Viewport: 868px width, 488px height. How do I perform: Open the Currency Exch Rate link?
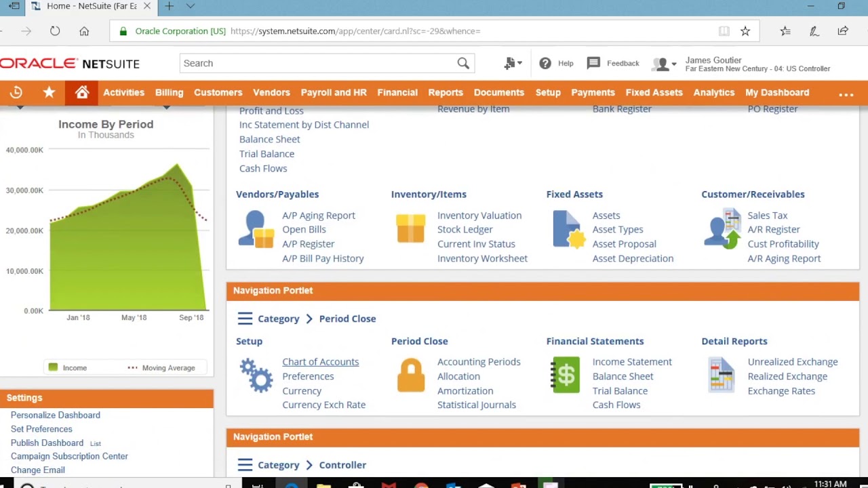pyautogui.click(x=323, y=405)
